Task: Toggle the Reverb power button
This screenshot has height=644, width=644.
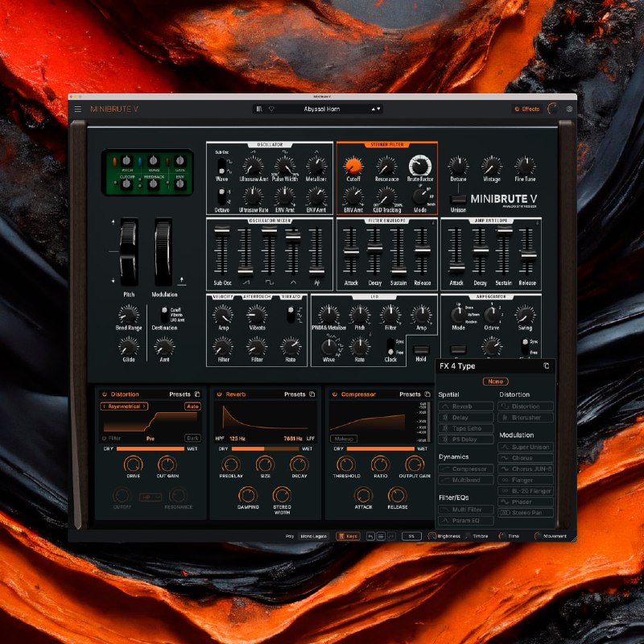Action: pos(219,394)
